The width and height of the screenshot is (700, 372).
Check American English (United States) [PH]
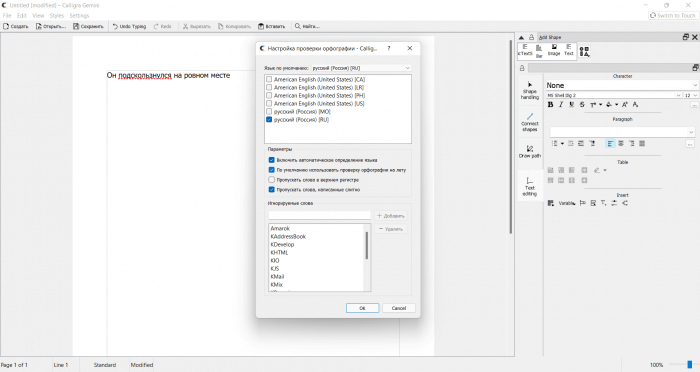pyautogui.click(x=269, y=96)
